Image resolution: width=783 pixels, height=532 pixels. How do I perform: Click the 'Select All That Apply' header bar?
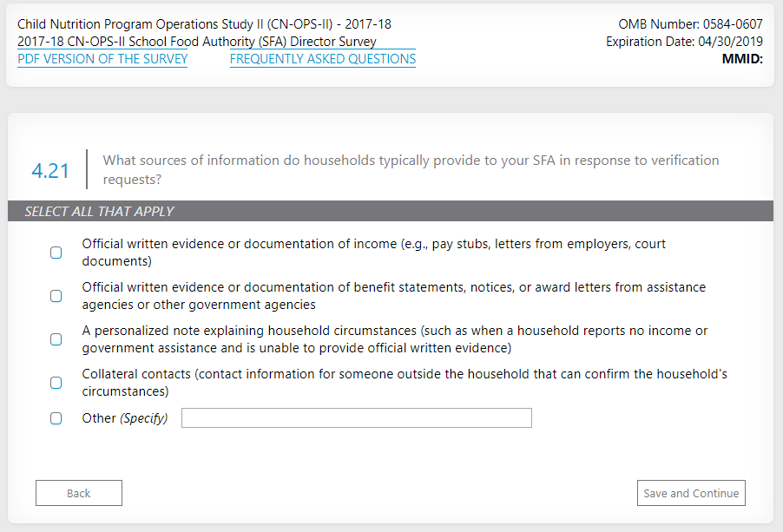click(391, 212)
